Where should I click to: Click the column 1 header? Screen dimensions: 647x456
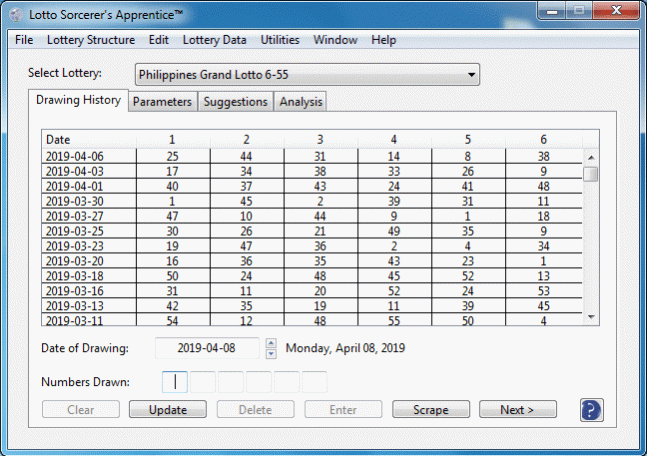pyautogui.click(x=173, y=139)
